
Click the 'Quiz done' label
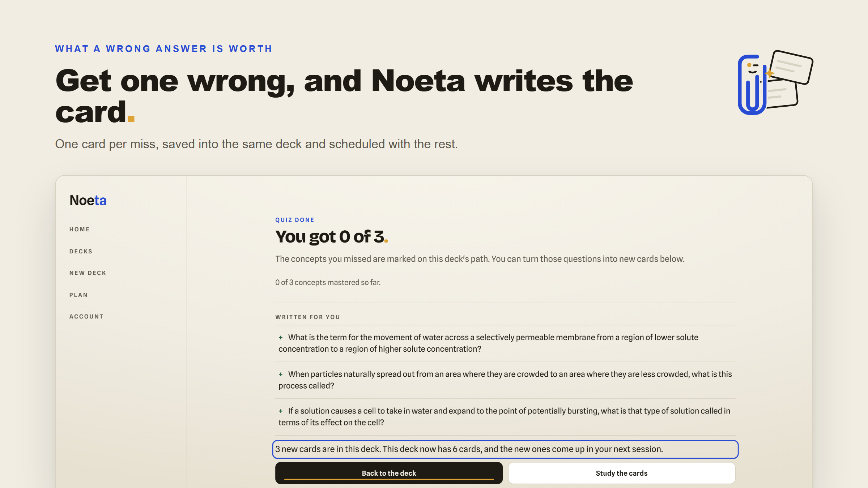coord(295,220)
